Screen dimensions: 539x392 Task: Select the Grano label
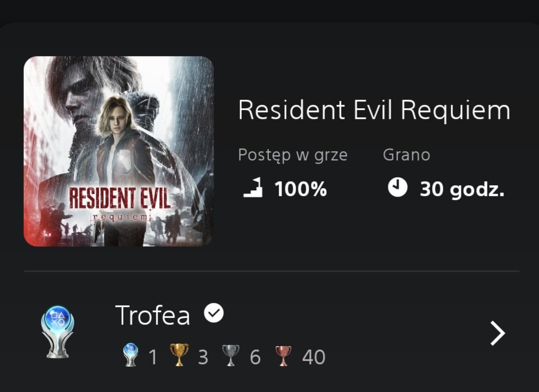(406, 155)
